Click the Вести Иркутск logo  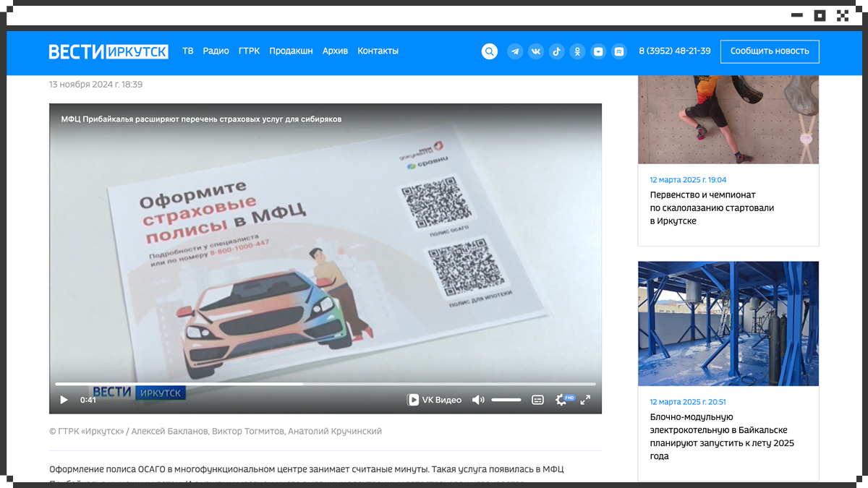tap(109, 51)
